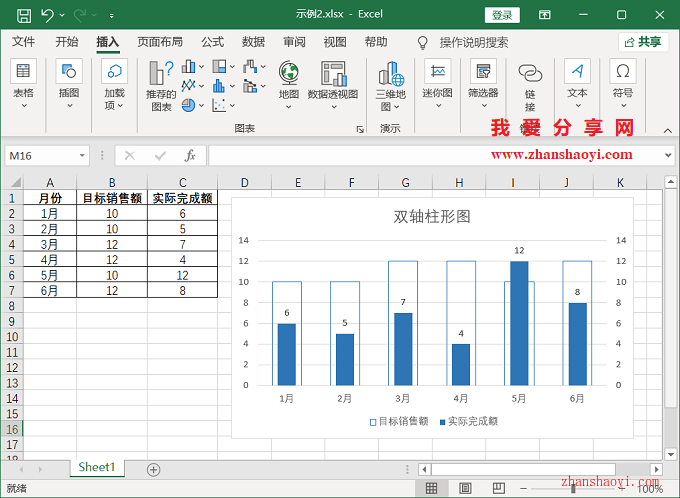Screen dimensions: 680x498
Task: Select row 5 header
Action: point(12,259)
